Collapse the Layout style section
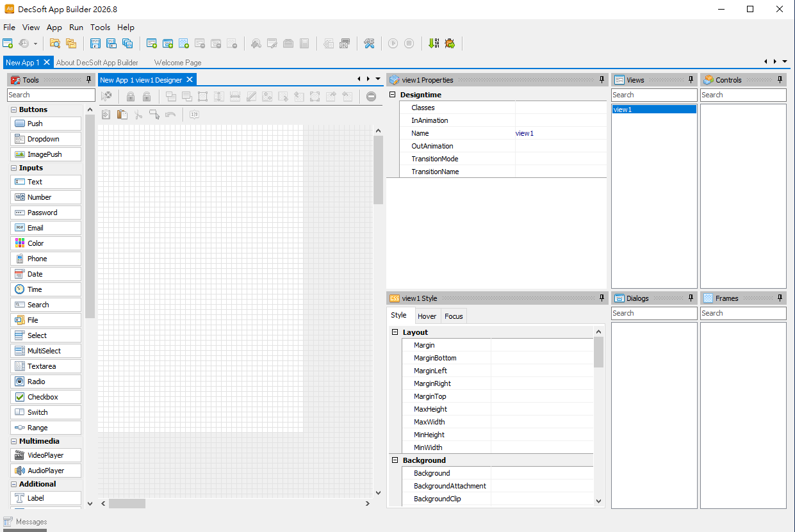795x532 pixels. point(395,332)
